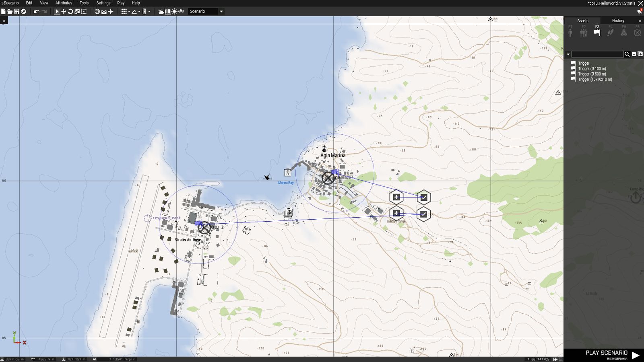Click the globe surface snapping icon
The width and height of the screenshot is (644, 362).
point(97,11)
